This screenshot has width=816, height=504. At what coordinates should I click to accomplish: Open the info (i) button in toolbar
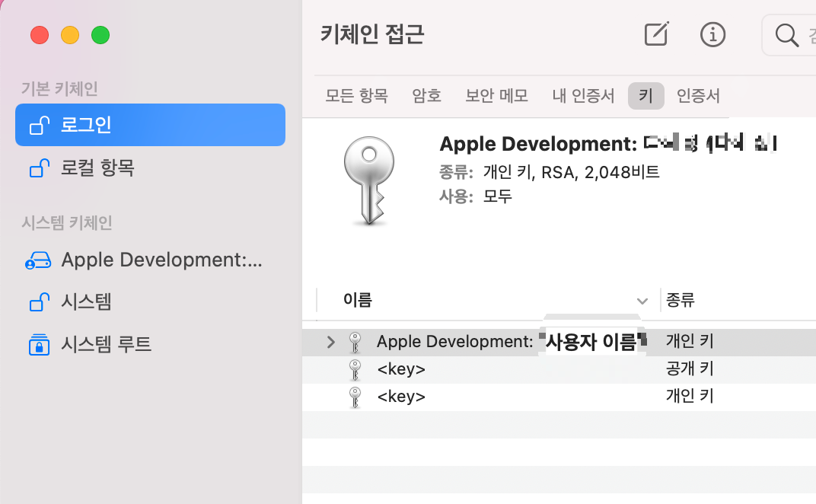tap(712, 34)
